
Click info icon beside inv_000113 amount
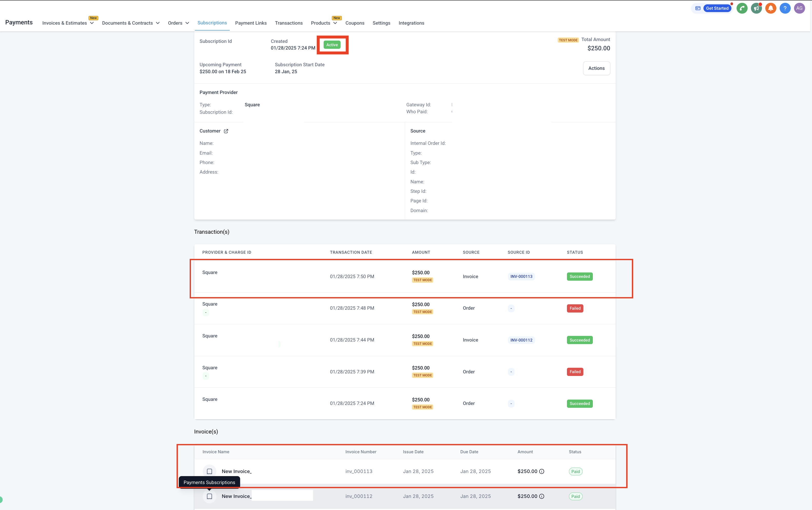(x=542, y=471)
